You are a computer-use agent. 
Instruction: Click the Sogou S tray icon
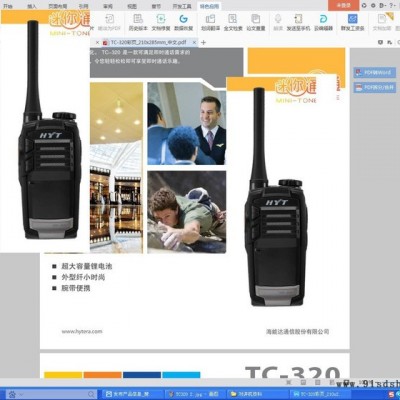point(391,394)
